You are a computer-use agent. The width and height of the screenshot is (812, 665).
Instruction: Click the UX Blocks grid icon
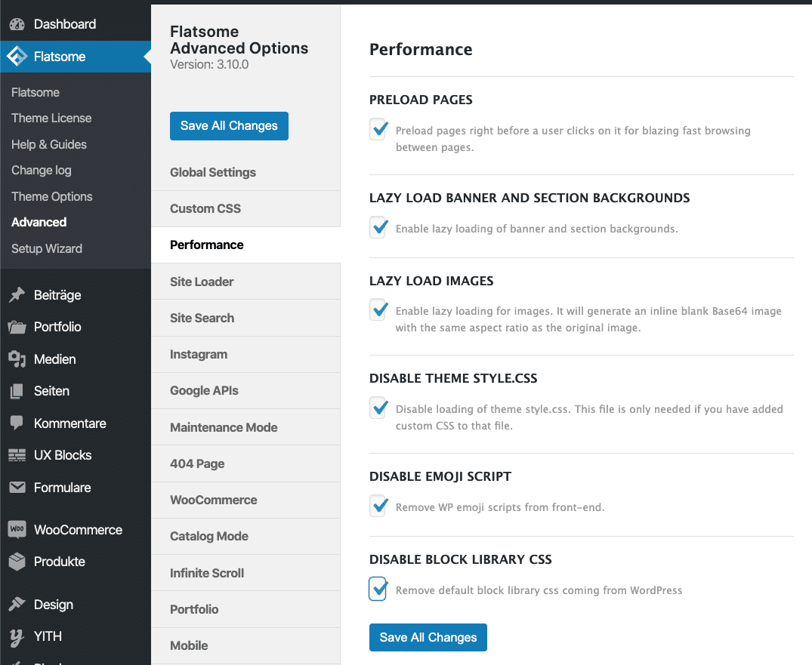[17, 455]
